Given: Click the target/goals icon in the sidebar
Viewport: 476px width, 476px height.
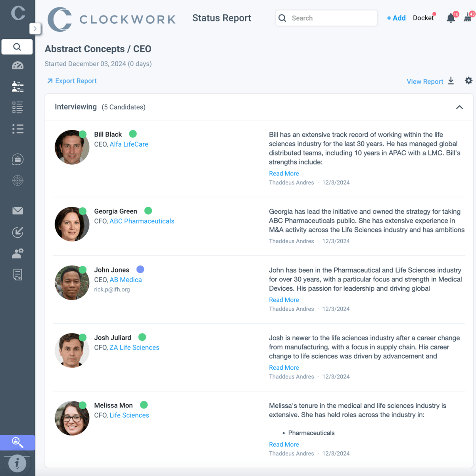Looking at the screenshot, I should tap(17, 180).
